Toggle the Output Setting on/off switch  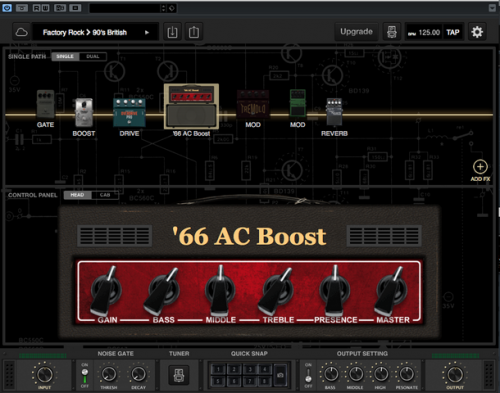point(308,375)
